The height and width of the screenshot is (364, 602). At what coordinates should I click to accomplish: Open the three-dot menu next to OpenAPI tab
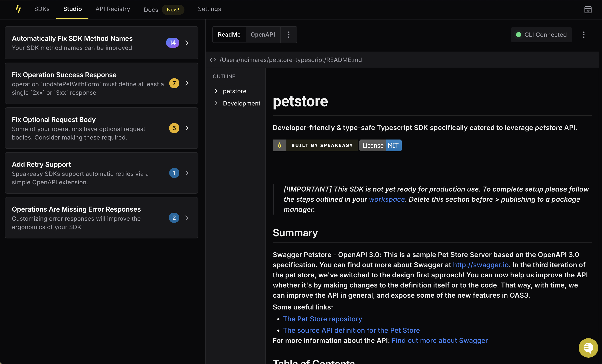click(x=289, y=35)
